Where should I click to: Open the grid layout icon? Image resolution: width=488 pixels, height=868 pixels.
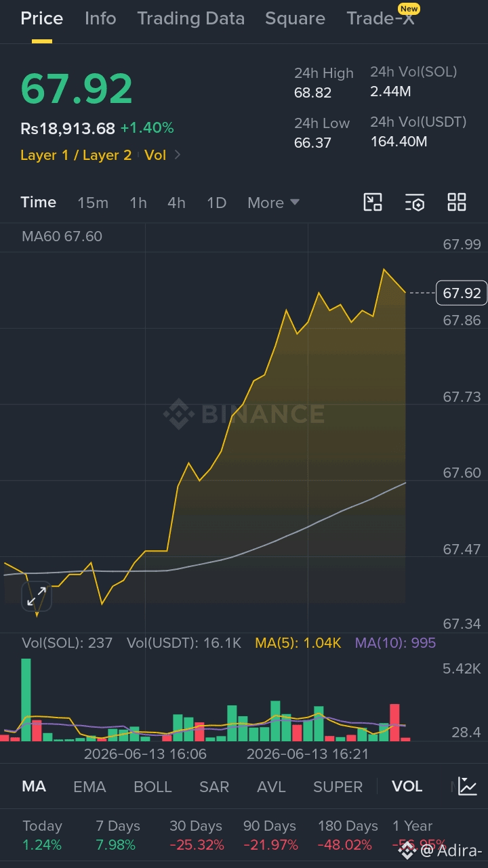[x=457, y=202]
